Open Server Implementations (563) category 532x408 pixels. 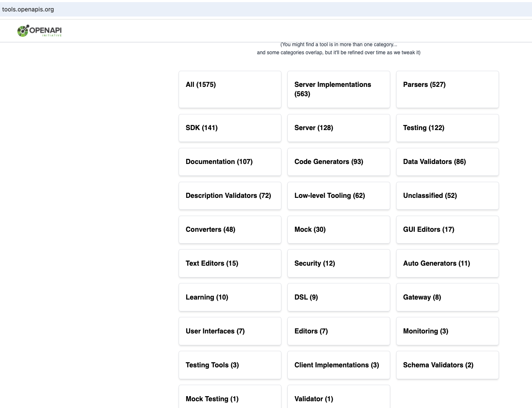coord(339,89)
